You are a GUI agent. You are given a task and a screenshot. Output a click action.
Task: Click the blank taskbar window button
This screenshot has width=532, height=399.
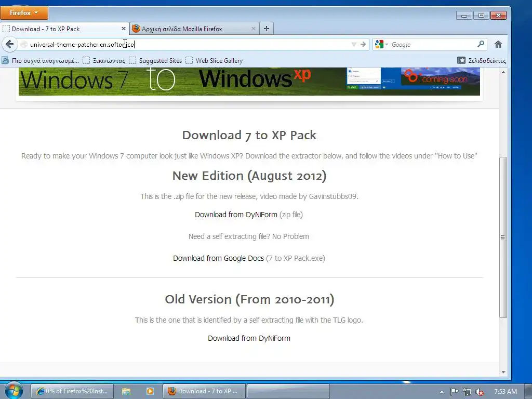pyautogui.click(x=288, y=391)
